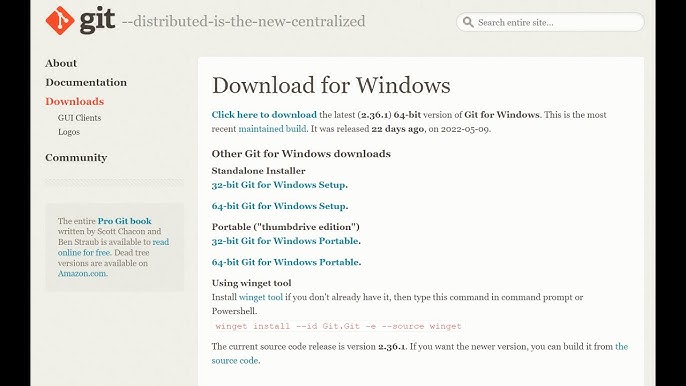Viewport: 686px width, 386px height.
Task: Open the About page
Action: 61,63
